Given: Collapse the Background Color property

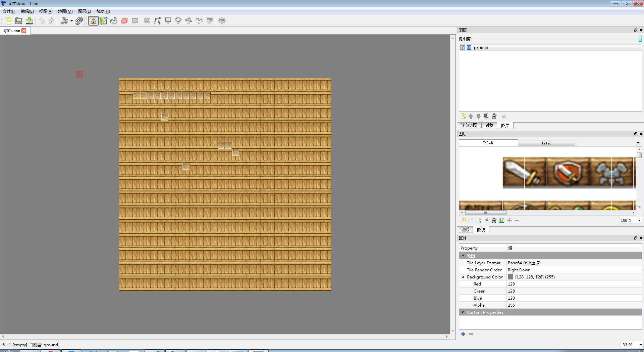Looking at the screenshot, I should [463, 277].
